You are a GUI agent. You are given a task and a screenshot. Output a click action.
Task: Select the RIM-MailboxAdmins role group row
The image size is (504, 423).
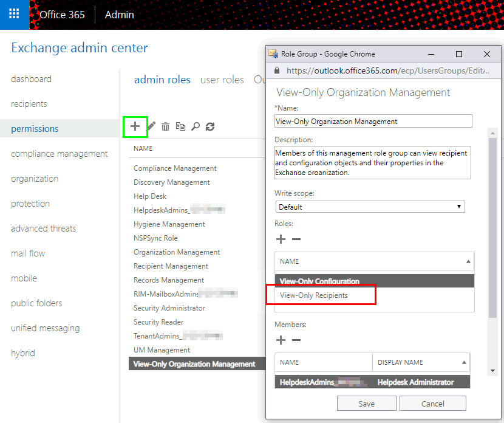click(185, 294)
